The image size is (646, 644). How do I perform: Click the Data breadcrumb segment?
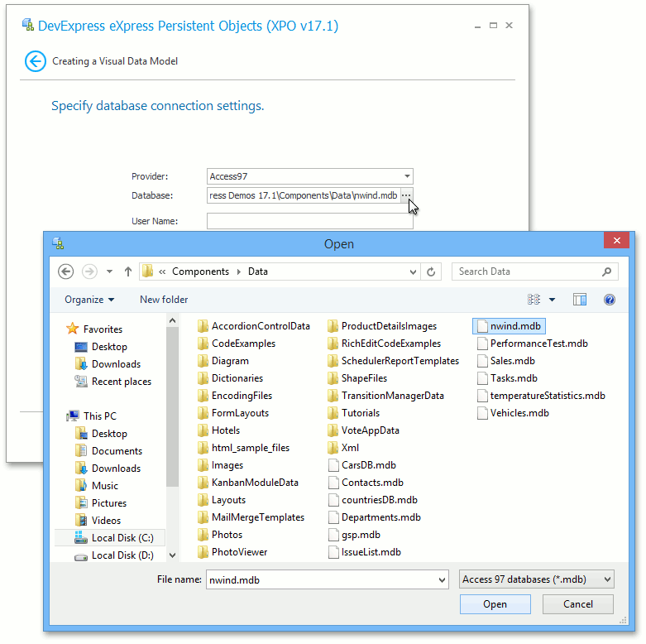(x=258, y=272)
